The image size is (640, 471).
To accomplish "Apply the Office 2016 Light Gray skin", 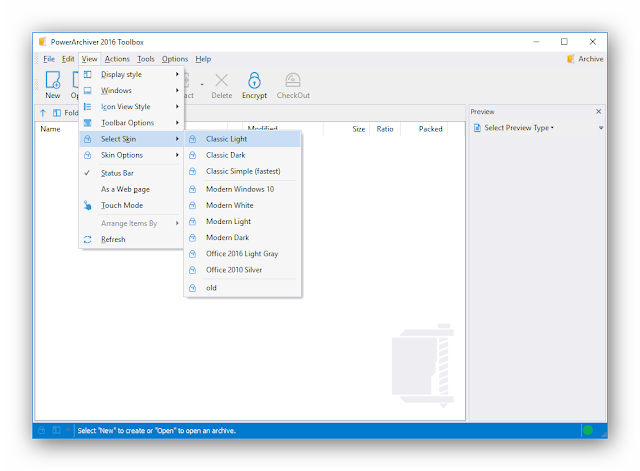I will tap(243, 254).
